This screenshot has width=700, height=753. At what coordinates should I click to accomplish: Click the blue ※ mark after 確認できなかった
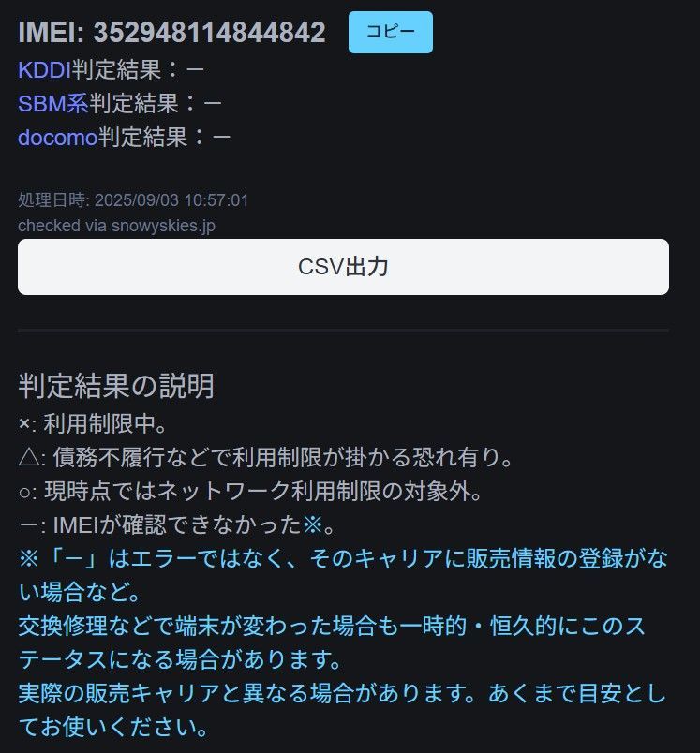(x=312, y=524)
